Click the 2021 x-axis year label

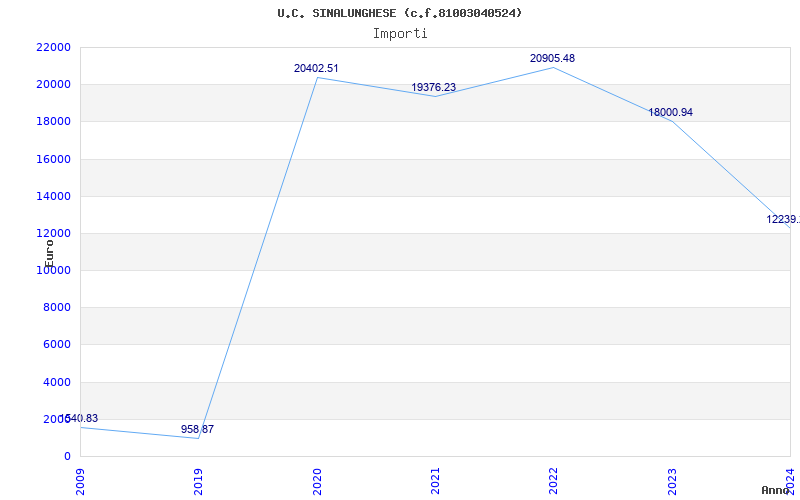(x=435, y=481)
